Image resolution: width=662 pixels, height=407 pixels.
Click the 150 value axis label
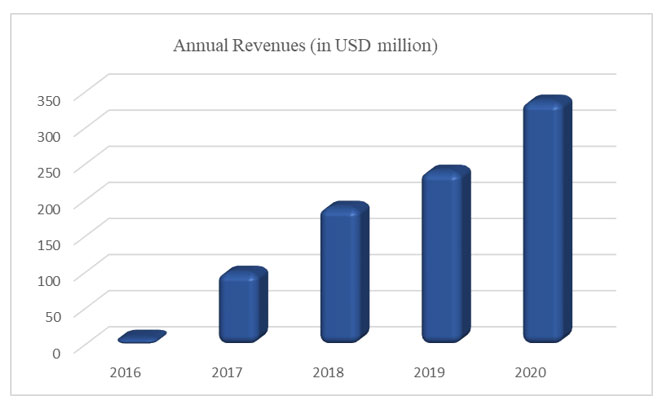pos(49,244)
